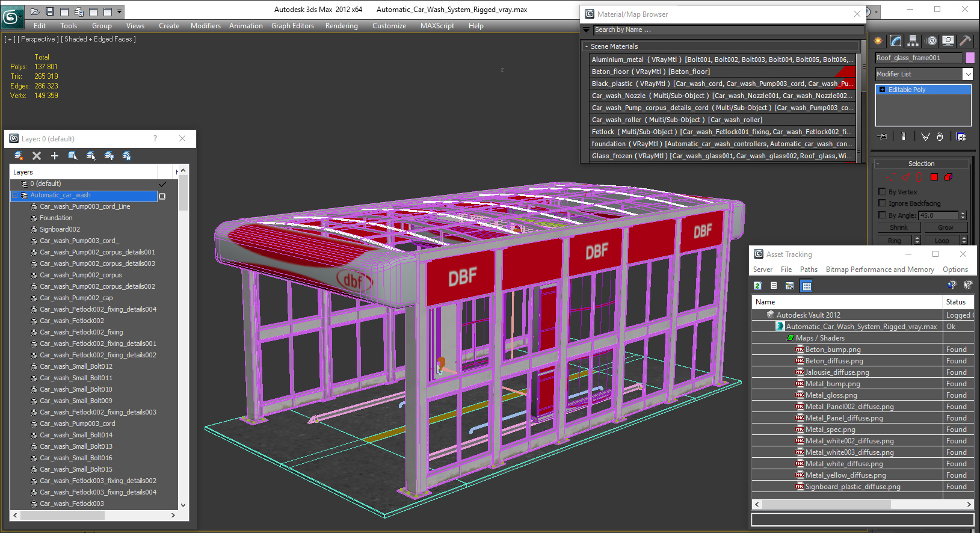Open the Modifier List dropdown
980x533 pixels.
pyautogui.click(x=967, y=74)
